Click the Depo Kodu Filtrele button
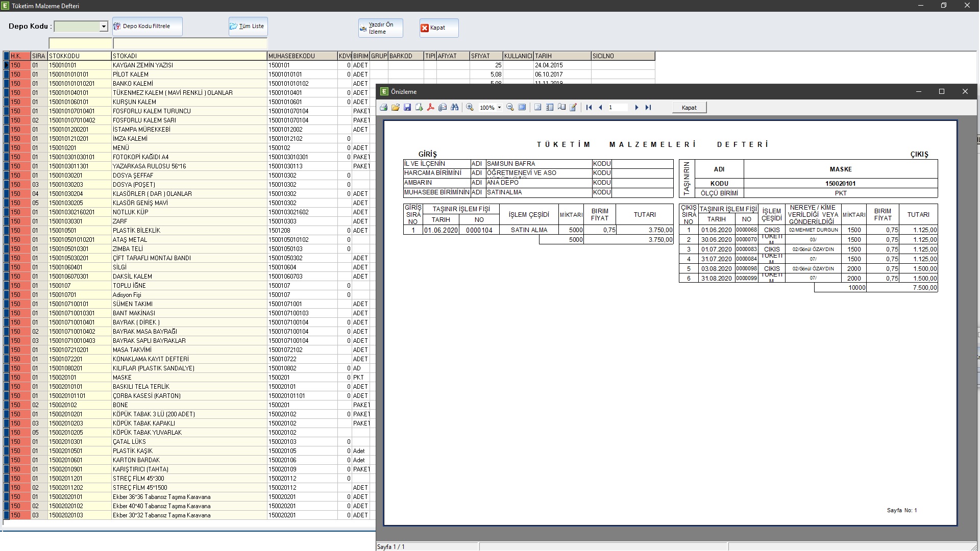The height and width of the screenshot is (551, 980). point(147,27)
